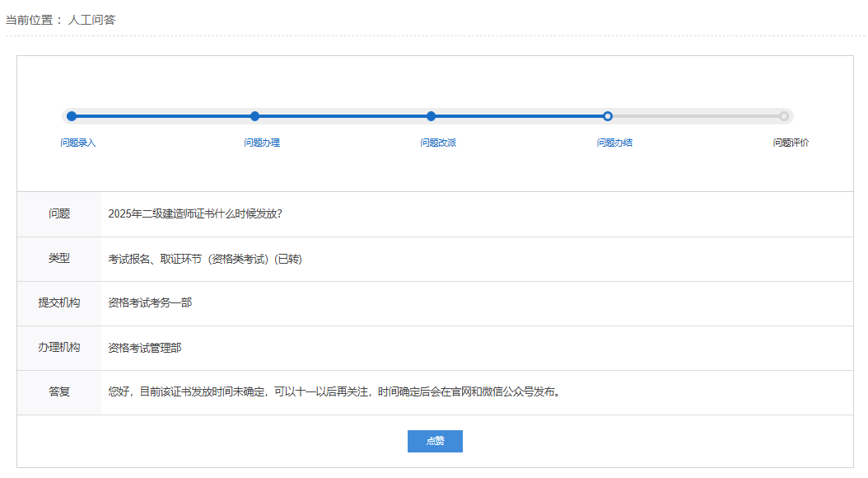Viewport: 868px width, 478px height.
Task: Click the 问题办理 step dot
Action: click(x=255, y=116)
